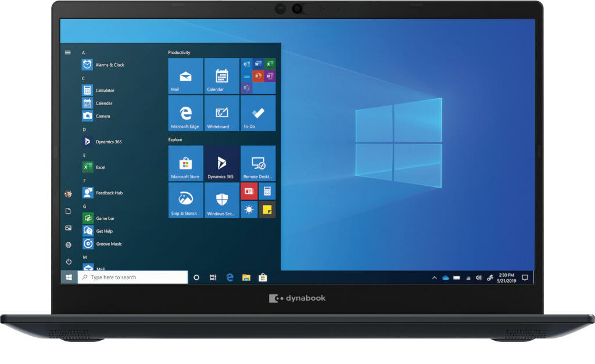Open the Mail tile under Productivity
Image resolution: width=595 pixels, height=364 pixels.
click(x=185, y=76)
